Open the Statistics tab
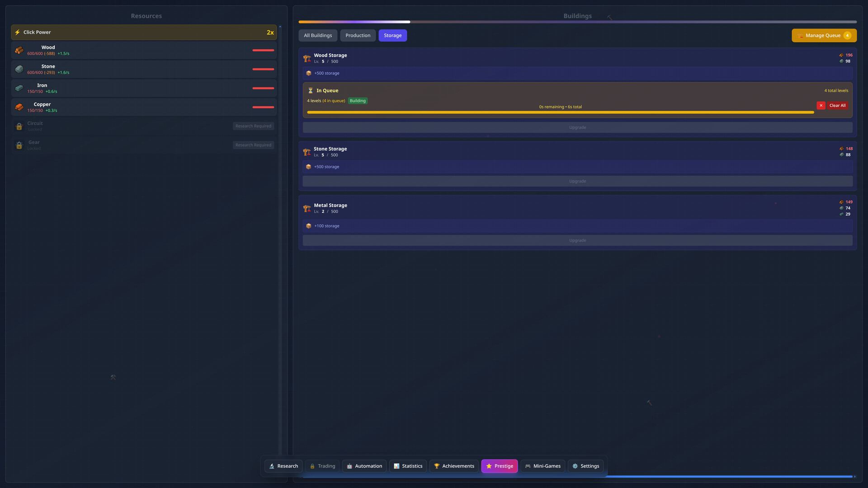Screen dimensions: 868x488 tap(407, 466)
